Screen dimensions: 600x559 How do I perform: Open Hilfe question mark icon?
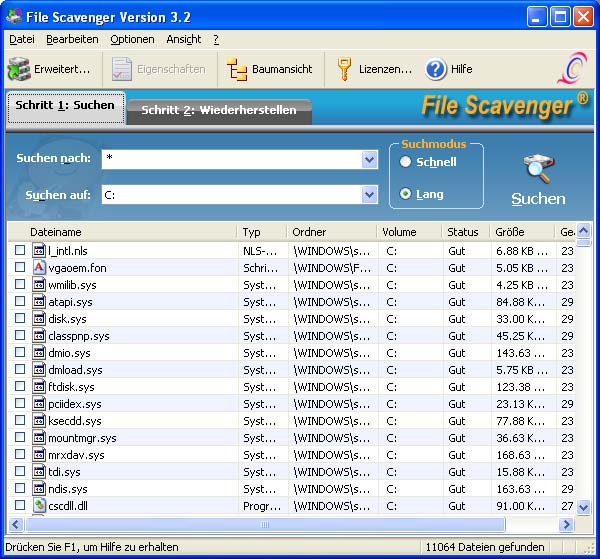point(435,69)
